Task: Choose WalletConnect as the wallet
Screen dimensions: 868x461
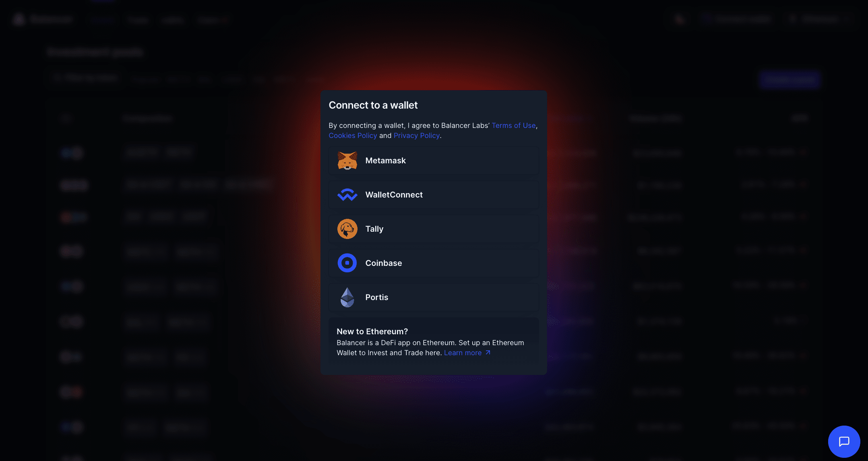Action: (x=434, y=195)
